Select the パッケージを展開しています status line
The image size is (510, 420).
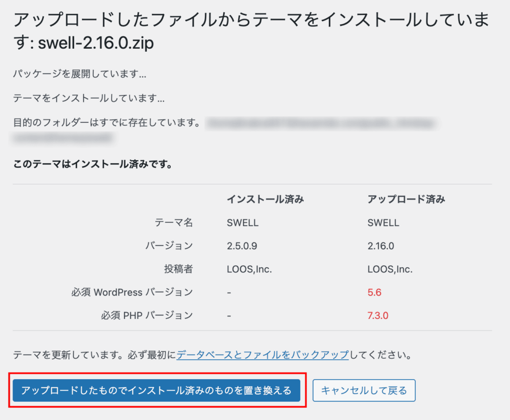(x=80, y=75)
